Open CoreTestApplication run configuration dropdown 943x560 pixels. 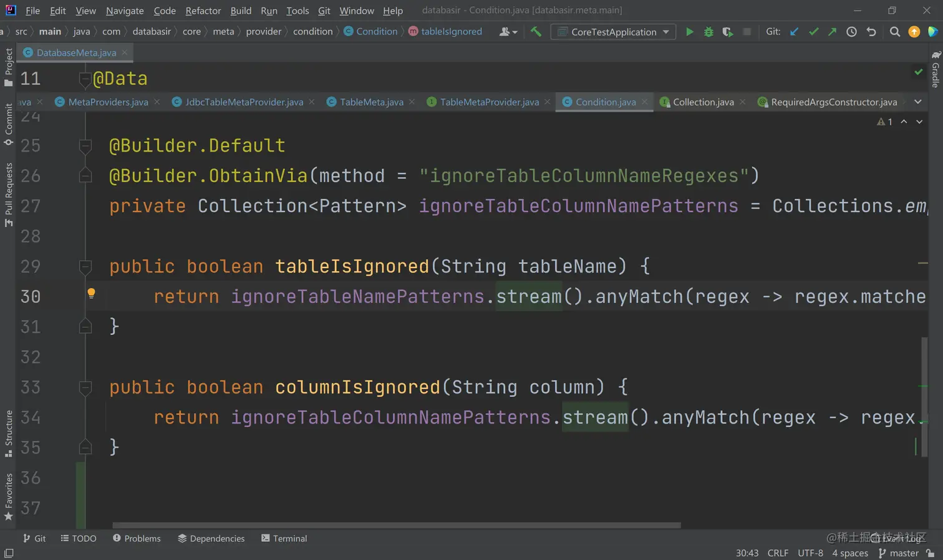click(613, 32)
